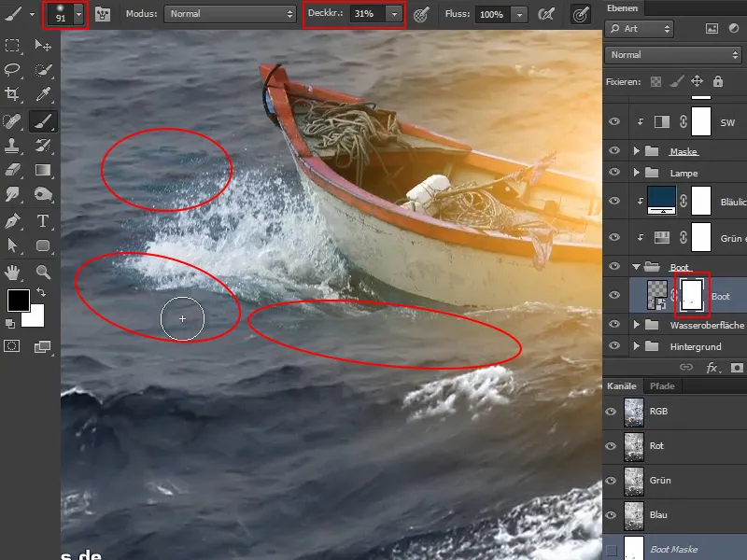Click the Fluss 100% input field

click(x=493, y=15)
